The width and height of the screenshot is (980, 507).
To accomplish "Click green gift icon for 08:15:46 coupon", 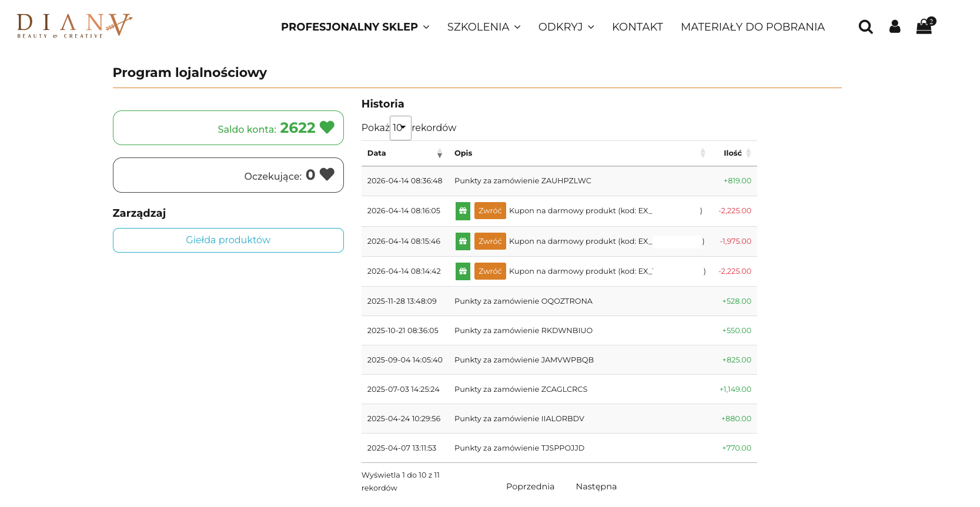I will pos(463,241).
